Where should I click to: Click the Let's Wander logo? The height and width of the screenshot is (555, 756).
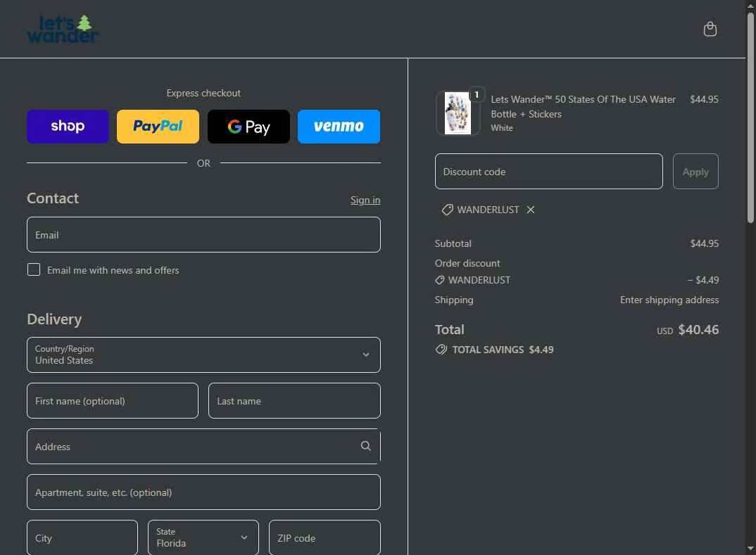[63, 29]
